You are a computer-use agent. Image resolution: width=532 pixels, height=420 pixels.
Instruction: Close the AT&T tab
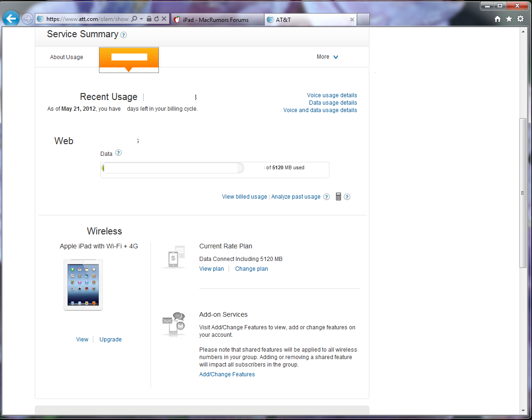pyautogui.click(x=352, y=20)
